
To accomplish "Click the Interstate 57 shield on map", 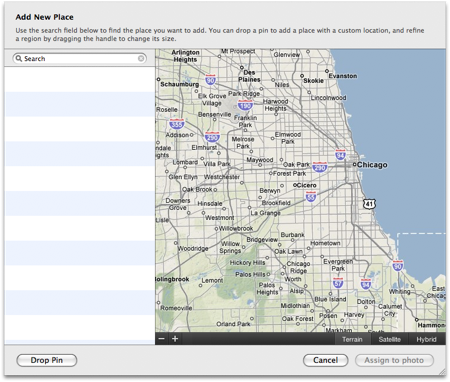I will 338,283.
